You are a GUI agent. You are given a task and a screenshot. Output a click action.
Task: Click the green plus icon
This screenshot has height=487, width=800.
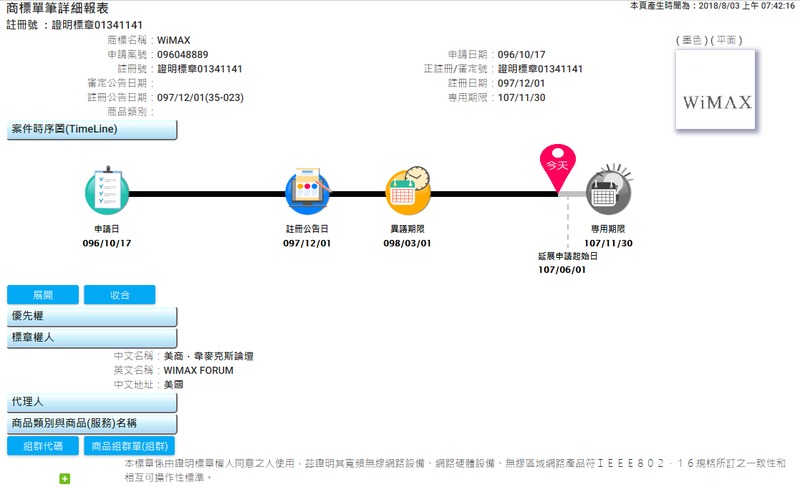click(x=65, y=479)
